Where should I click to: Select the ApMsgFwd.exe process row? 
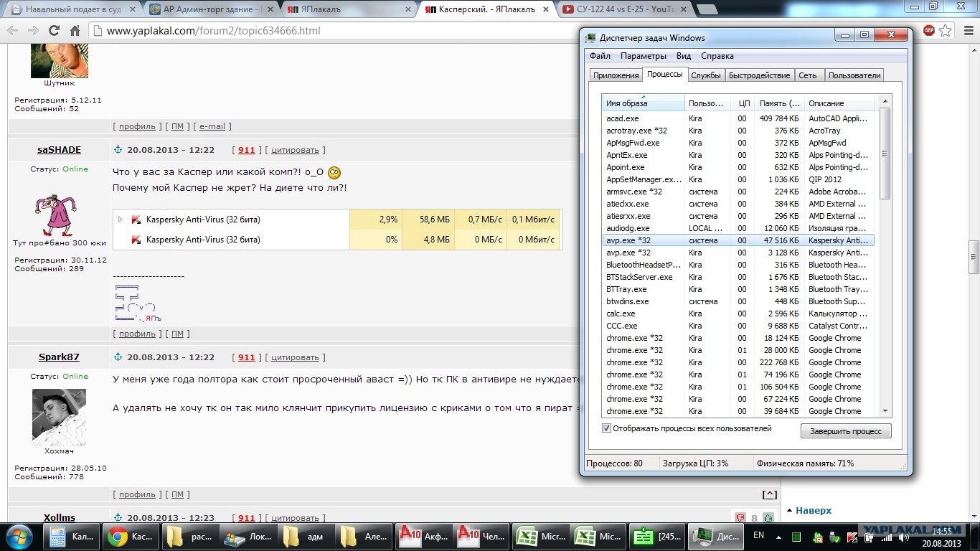click(x=738, y=143)
